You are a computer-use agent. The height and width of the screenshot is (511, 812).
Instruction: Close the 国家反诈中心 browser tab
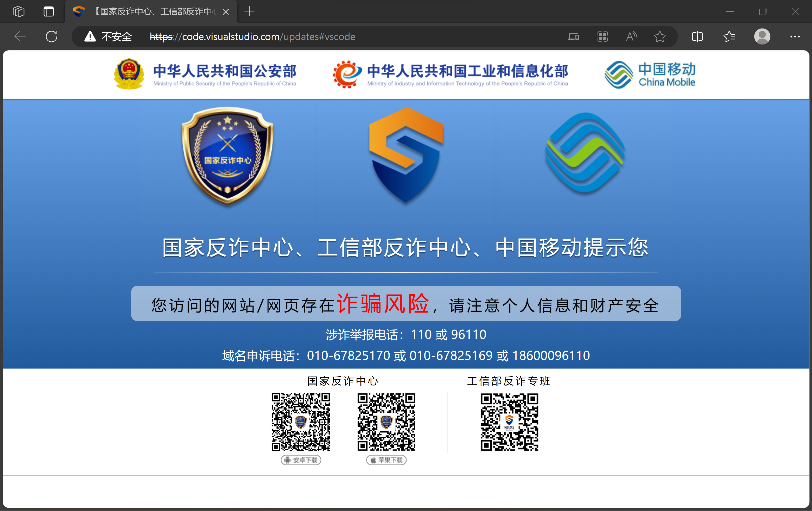[226, 12]
